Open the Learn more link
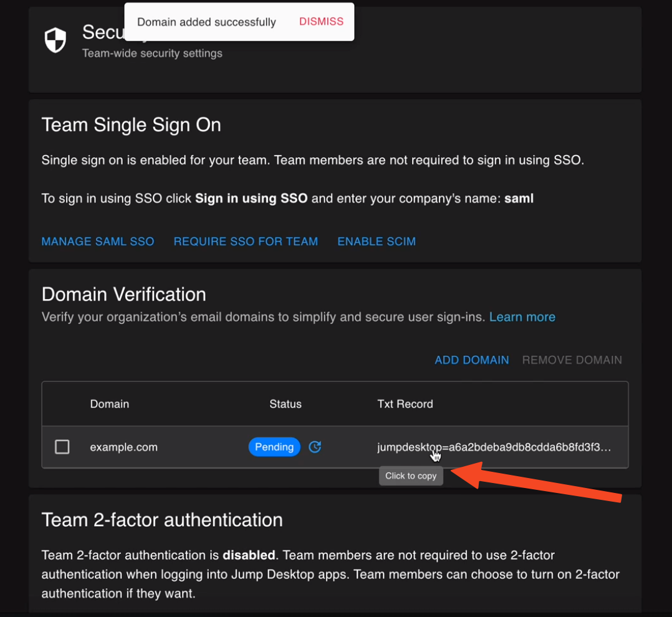The width and height of the screenshot is (672, 617). point(522,317)
